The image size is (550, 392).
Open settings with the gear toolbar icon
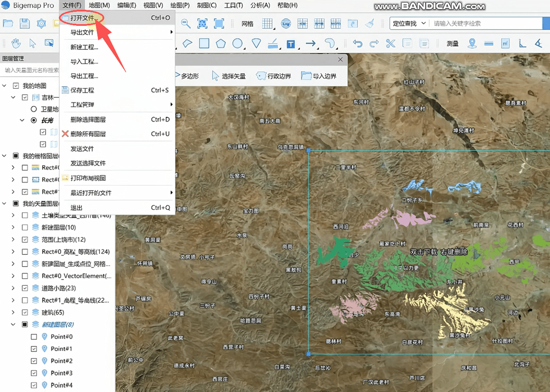tap(41, 24)
